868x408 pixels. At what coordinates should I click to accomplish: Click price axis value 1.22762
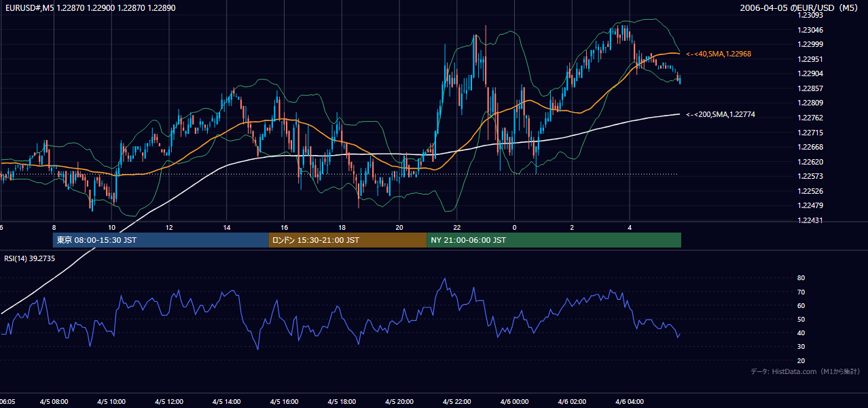click(x=810, y=118)
